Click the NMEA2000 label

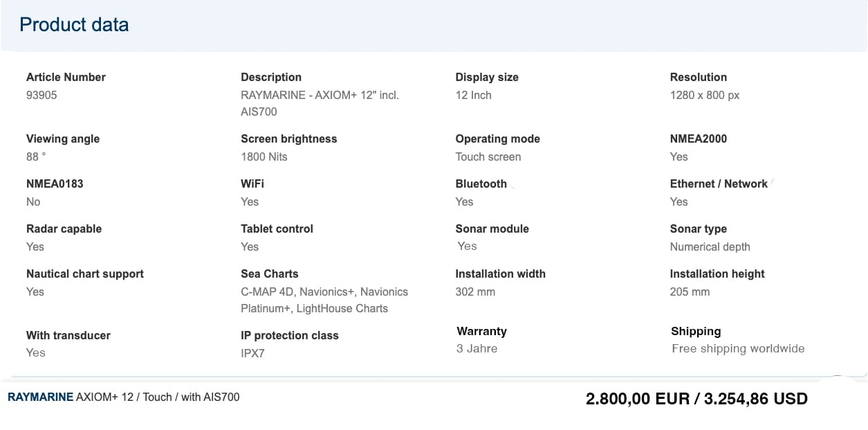click(x=698, y=138)
